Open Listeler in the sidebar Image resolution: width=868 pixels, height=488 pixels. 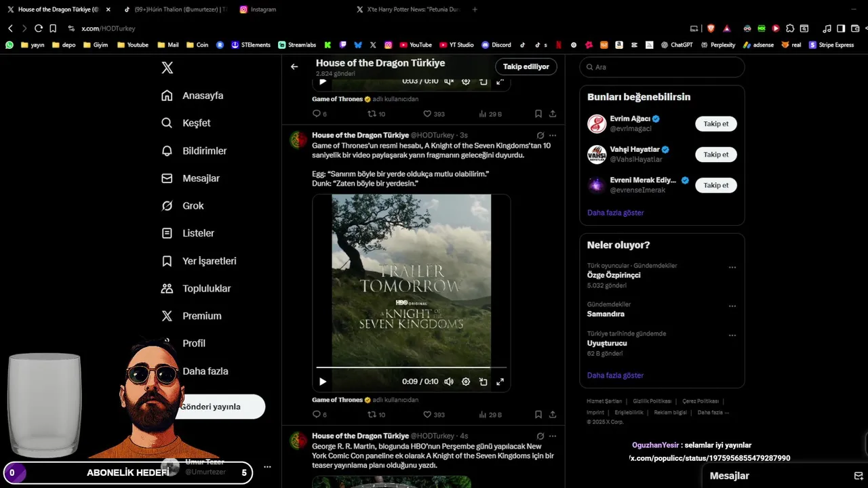pyautogui.click(x=188, y=233)
